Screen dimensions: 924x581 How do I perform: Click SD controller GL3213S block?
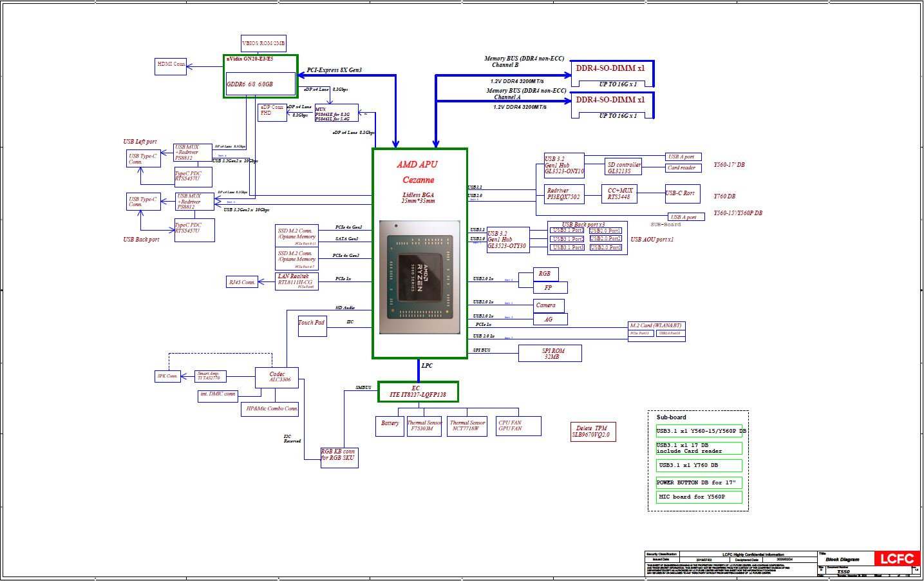click(x=624, y=167)
